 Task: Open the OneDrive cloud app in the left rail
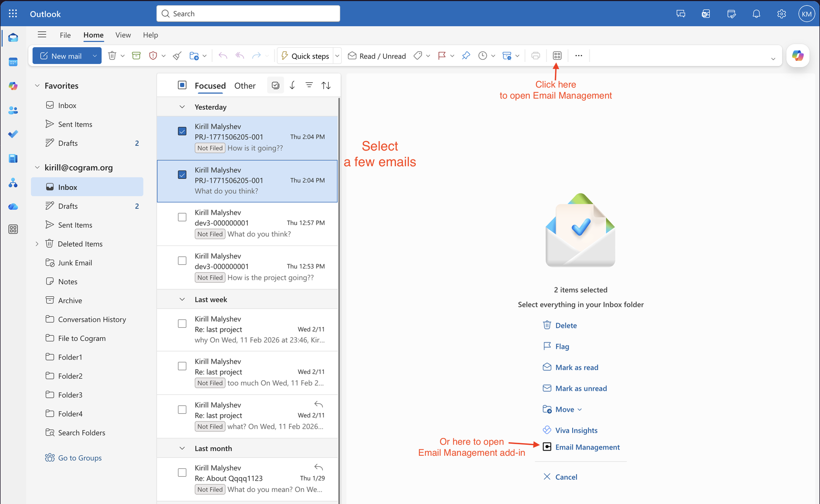(x=13, y=207)
